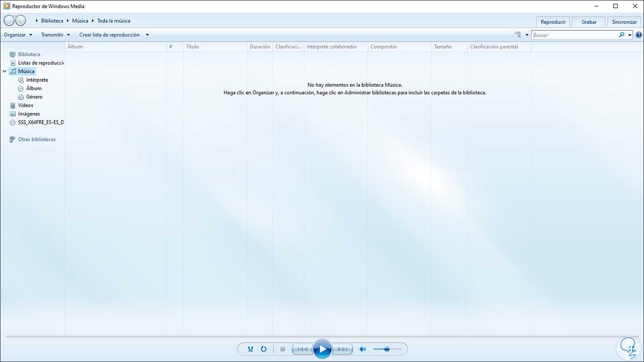The image size is (644, 362).
Task: Click the playback seek bar
Action: click(x=322, y=337)
